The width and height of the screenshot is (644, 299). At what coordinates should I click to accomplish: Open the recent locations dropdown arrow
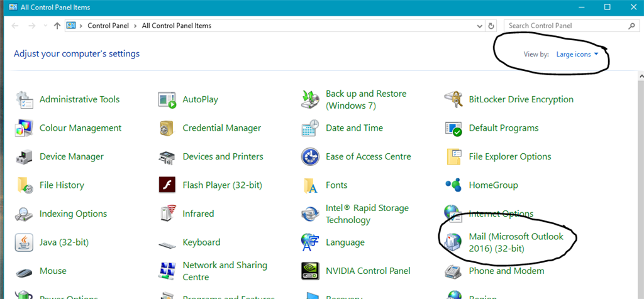pos(45,26)
